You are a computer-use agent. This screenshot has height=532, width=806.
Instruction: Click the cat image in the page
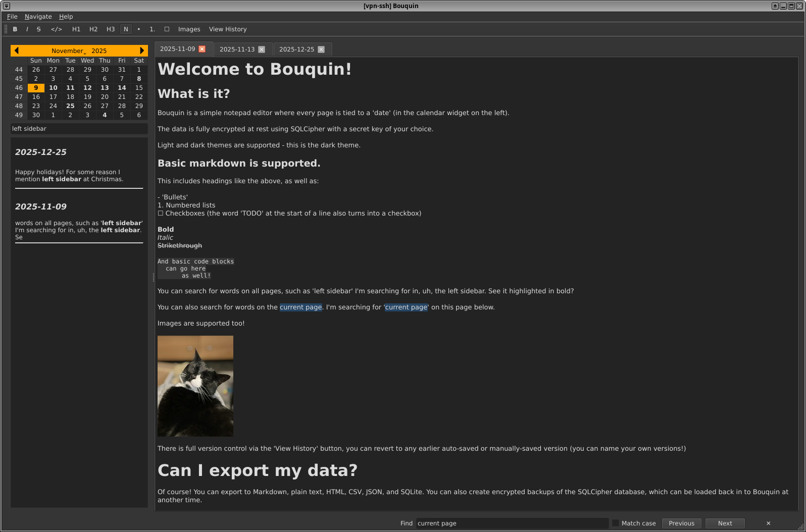pos(195,386)
